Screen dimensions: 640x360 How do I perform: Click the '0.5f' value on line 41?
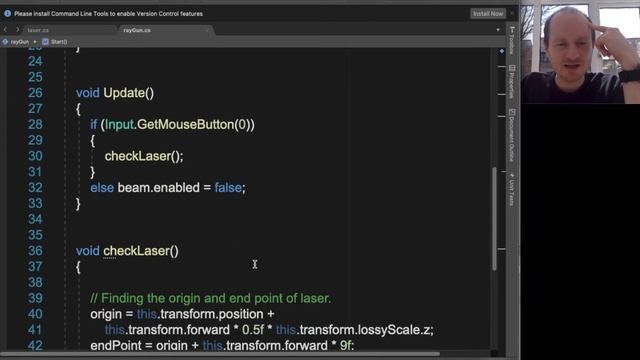(253, 330)
